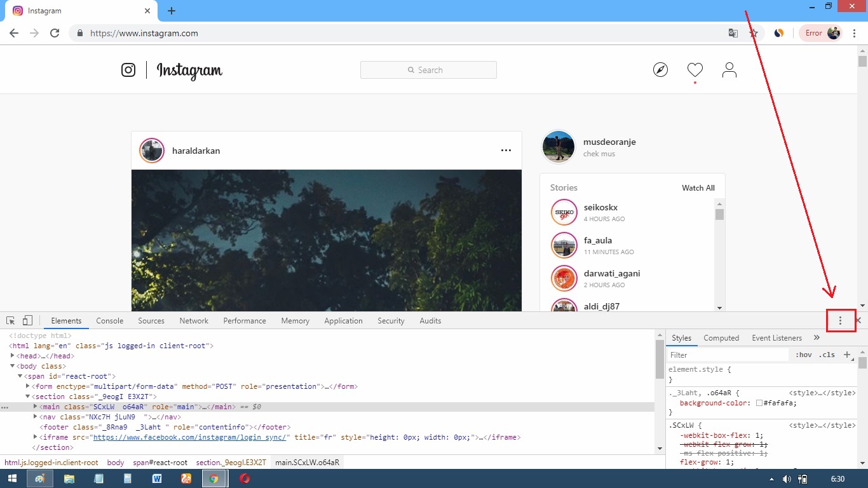The image size is (868, 488).
Task: Open the Opera browser taskbar icon
Action: coord(244,478)
